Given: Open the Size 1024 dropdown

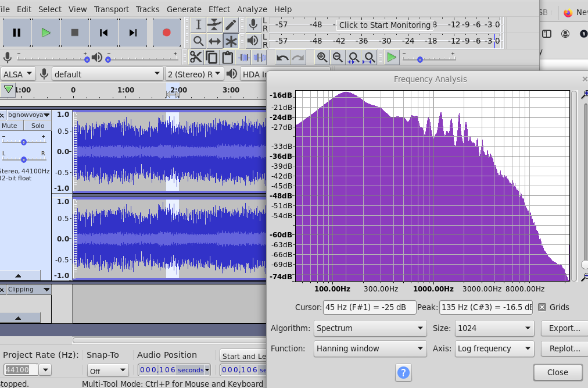Looking at the screenshot, I should point(494,328).
